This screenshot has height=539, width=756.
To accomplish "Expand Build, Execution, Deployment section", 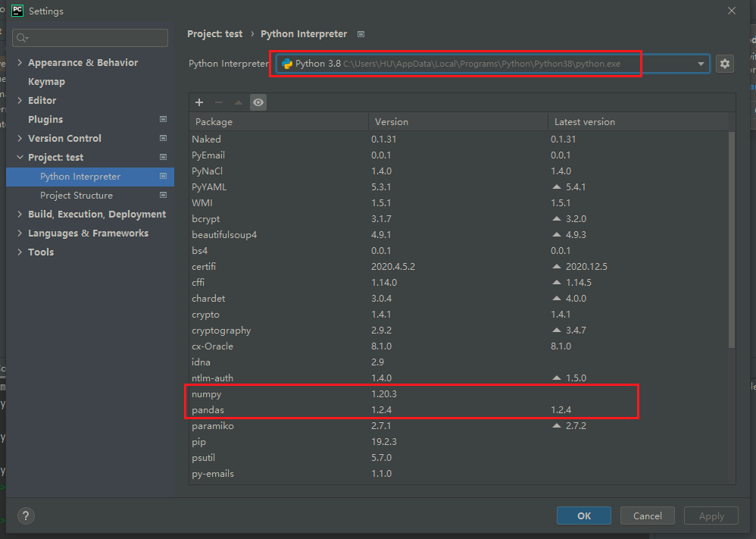I will point(20,214).
